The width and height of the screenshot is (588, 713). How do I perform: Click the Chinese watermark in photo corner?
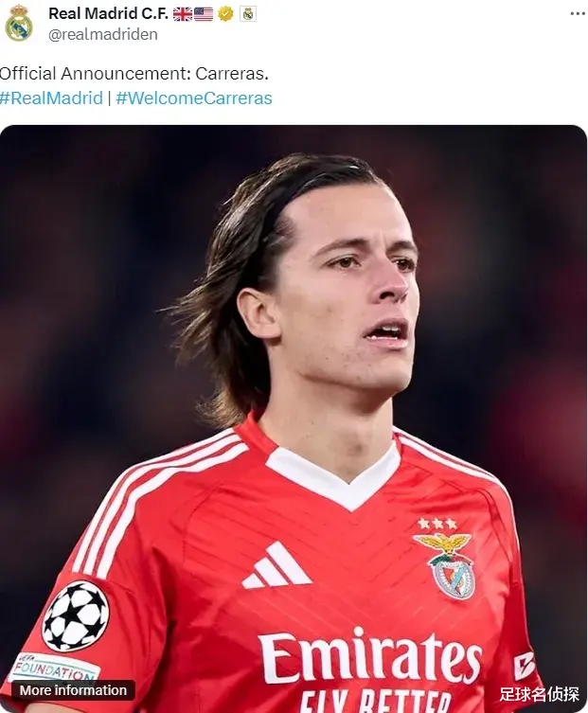[x=540, y=694]
